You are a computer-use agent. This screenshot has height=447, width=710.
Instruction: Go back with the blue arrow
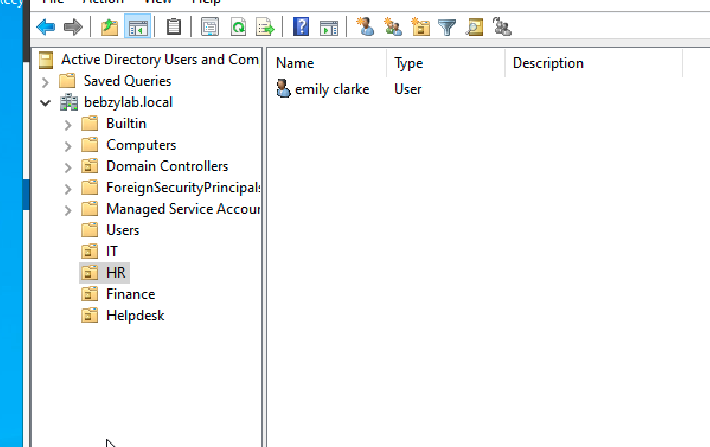pyautogui.click(x=45, y=27)
